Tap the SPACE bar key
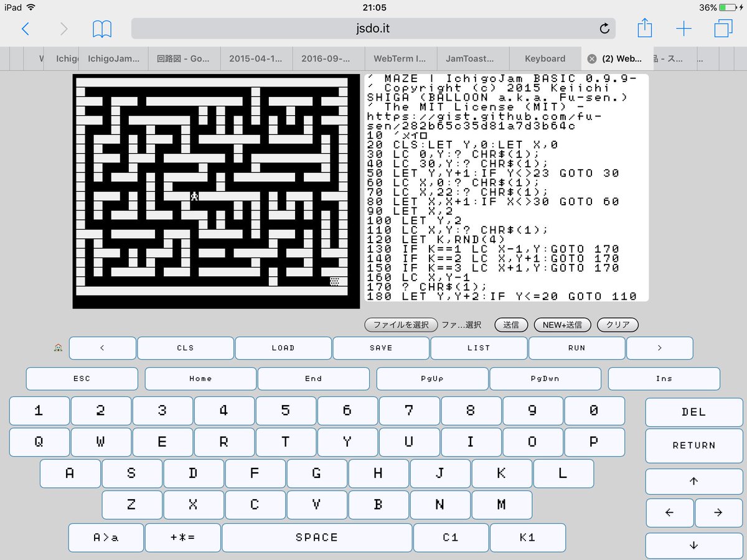Image resolution: width=747 pixels, height=560 pixels. click(317, 538)
